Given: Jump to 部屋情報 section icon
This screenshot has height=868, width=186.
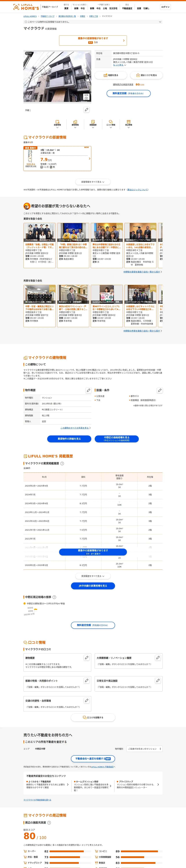Looking at the screenshot, I should pyautogui.click(x=57, y=124).
